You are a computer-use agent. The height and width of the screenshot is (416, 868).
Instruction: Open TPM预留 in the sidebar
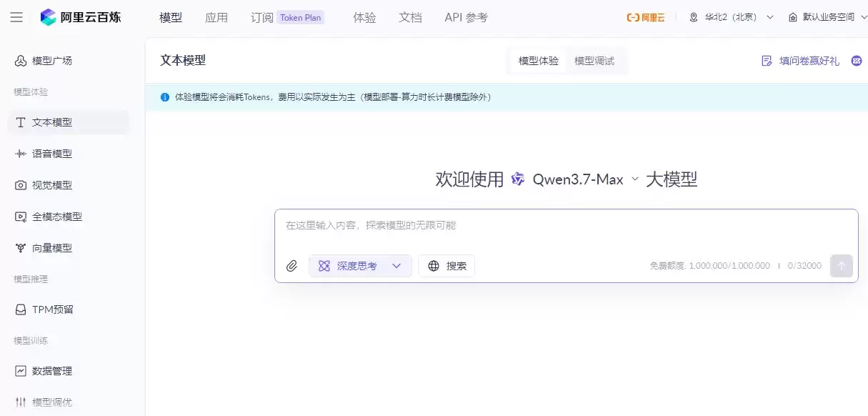[x=68, y=309]
